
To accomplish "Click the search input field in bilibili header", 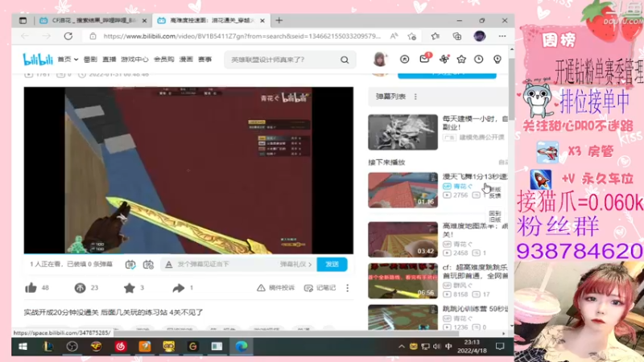I will pyautogui.click(x=283, y=60).
